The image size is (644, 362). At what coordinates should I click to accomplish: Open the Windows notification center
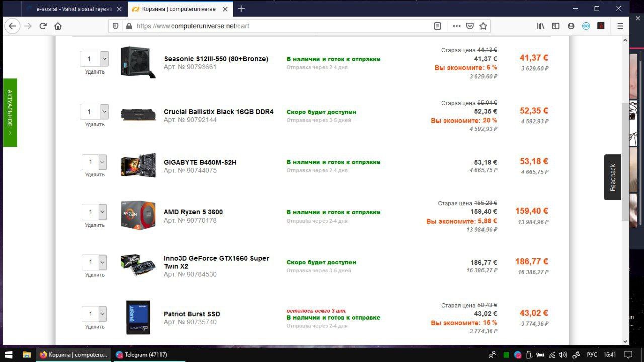(x=628, y=354)
